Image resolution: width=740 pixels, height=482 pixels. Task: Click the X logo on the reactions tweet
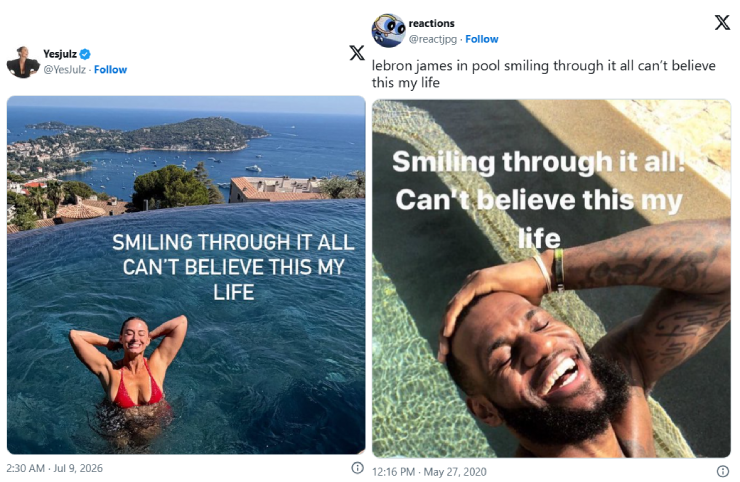(722, 22)
